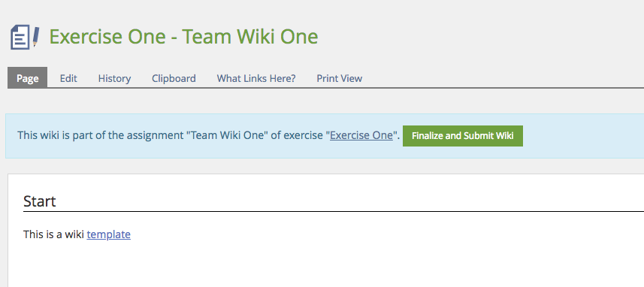Screen dimensions: 644x287
Task: Open the What Links Here? tab
Action: click(x=256, y=78)
